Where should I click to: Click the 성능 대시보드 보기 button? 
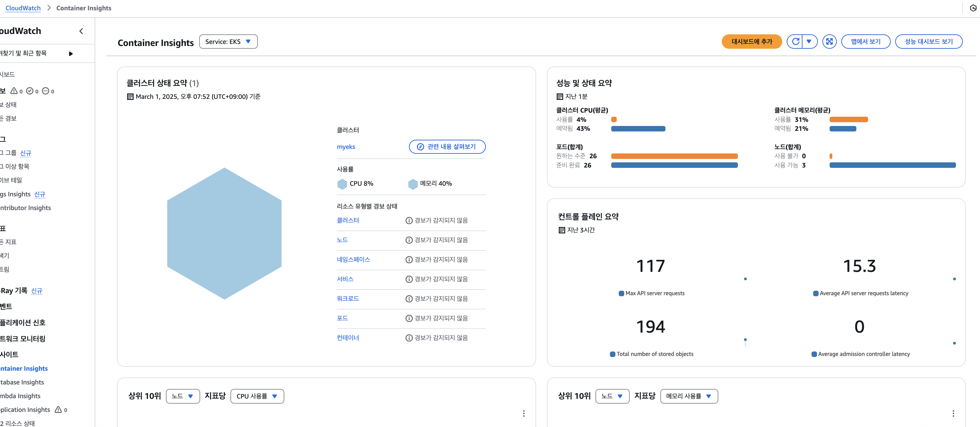pos(928,42)
